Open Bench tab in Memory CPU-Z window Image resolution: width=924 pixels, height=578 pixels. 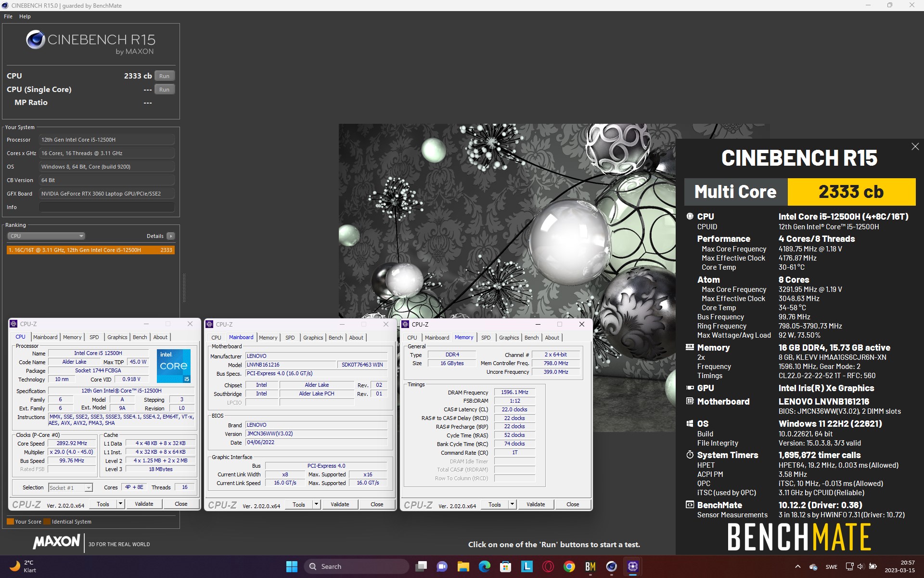(x=532, y=338)
